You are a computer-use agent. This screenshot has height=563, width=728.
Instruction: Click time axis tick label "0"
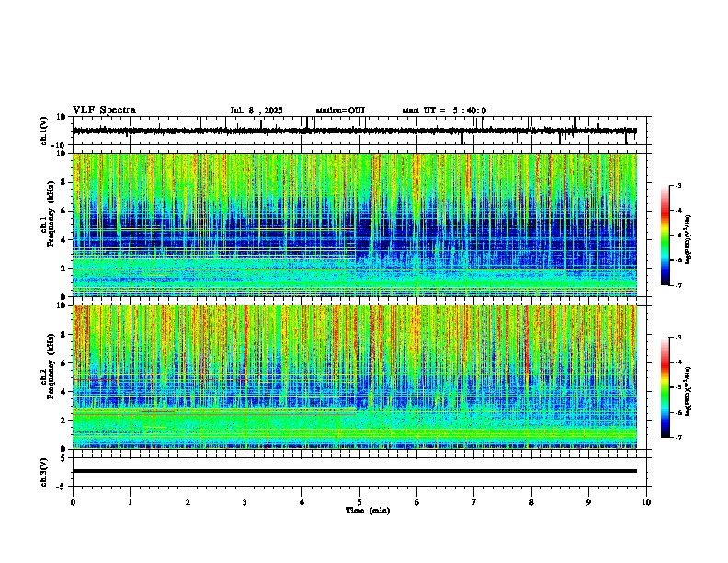[73, 502]
